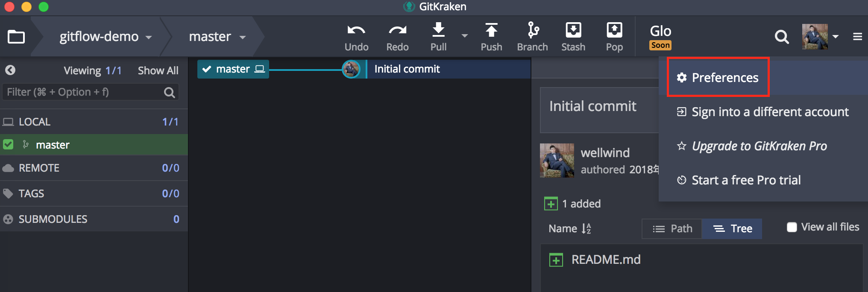This screenshot has height=292, width=868.
Task: Click the filter search magnifier icon
Action: tap(169, 92)
